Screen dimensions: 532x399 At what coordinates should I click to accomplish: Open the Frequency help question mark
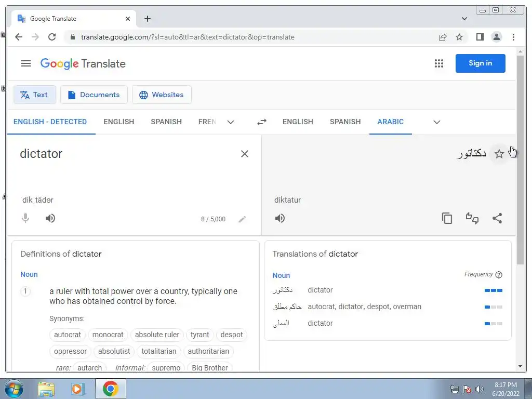[499, 275]
